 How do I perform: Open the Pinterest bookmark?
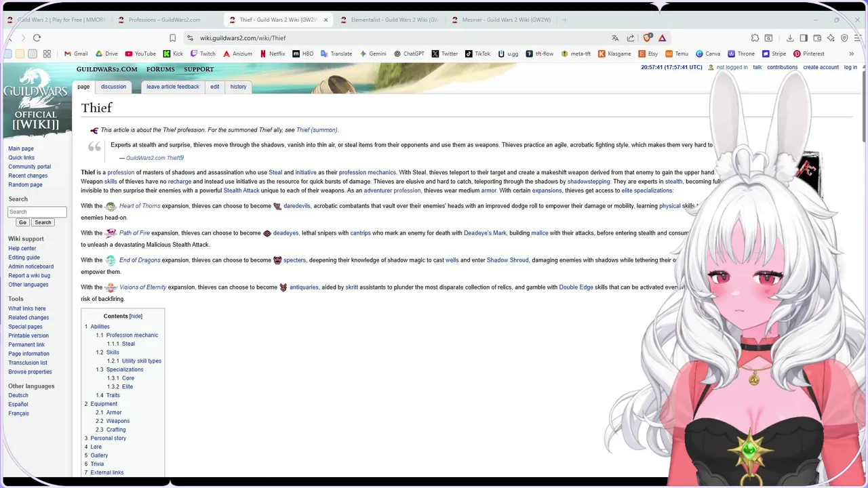click(x=809, y=54)
